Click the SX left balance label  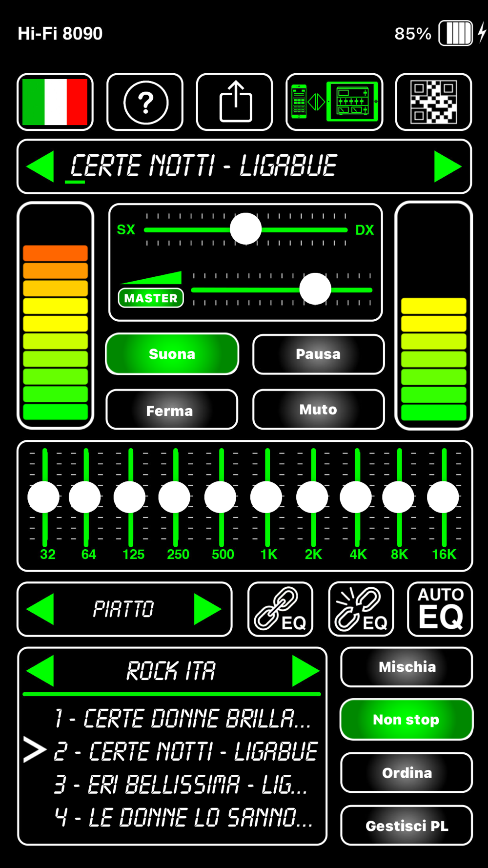126,230
